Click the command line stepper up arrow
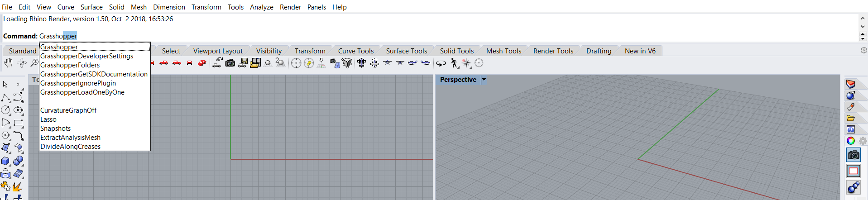Screen dimensions: 868x200 863,34
